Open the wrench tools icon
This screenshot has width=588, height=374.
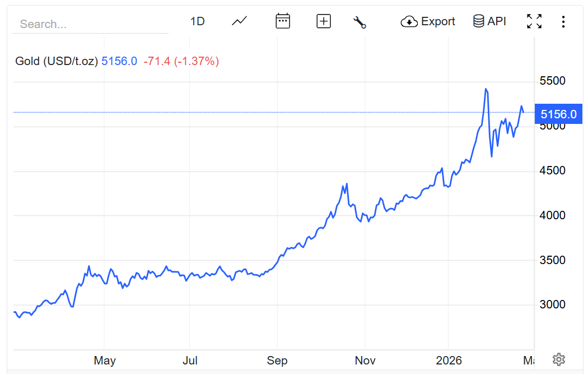360,22
